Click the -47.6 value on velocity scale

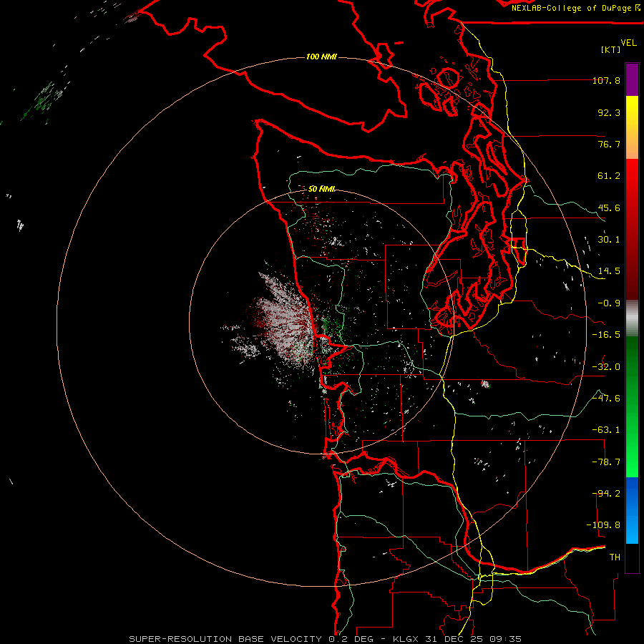coord(606,398)
